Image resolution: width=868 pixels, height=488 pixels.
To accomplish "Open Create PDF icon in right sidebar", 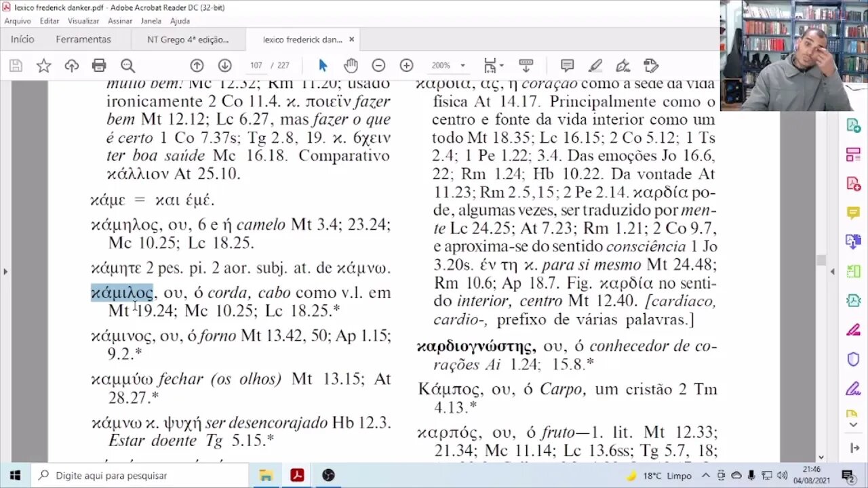I will click(x=853, y=184).
